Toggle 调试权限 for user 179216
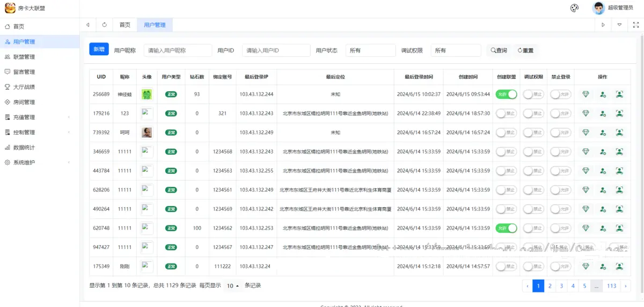Image resolution: width=644 pixels, height=307 pixels. click(x=533, y=114)
